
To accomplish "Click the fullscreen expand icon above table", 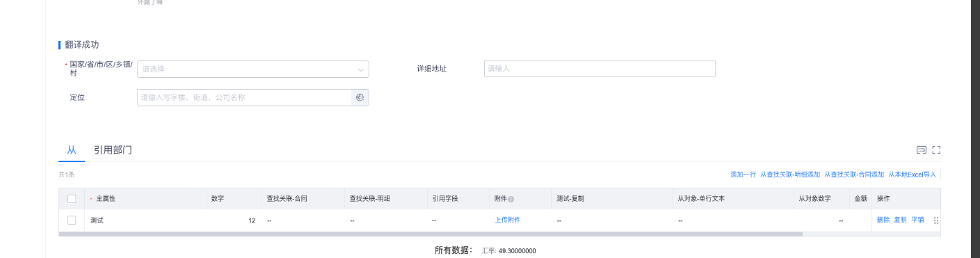I will click(x=936, y=150).
